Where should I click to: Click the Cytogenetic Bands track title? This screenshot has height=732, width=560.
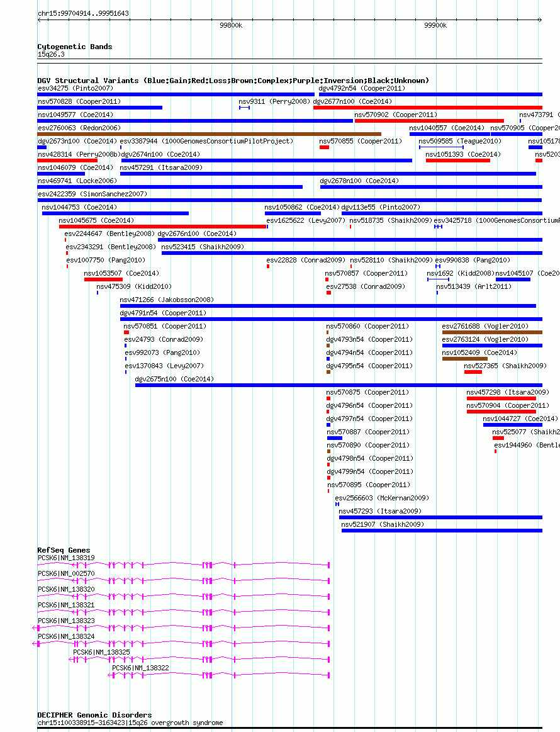point(75,47)
